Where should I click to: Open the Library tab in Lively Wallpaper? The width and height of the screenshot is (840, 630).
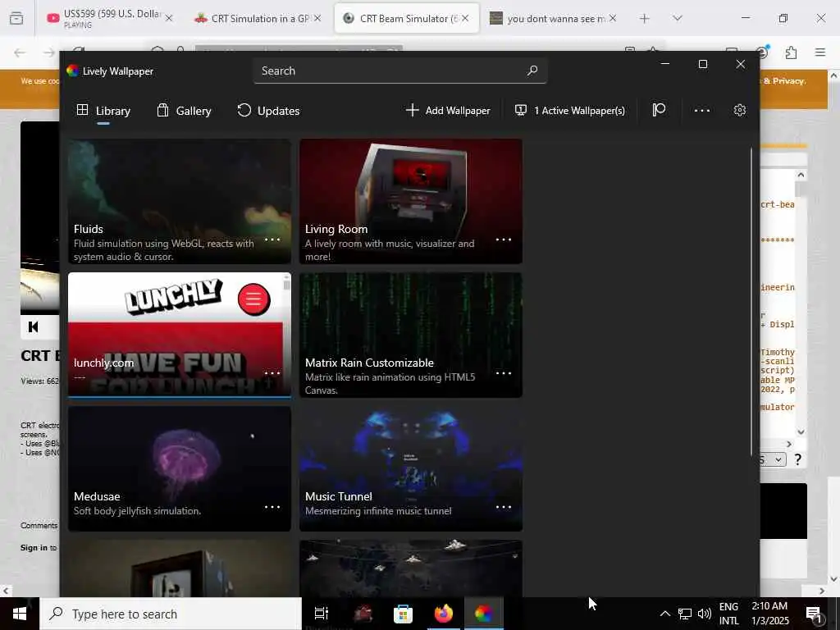tap(103, 111)
